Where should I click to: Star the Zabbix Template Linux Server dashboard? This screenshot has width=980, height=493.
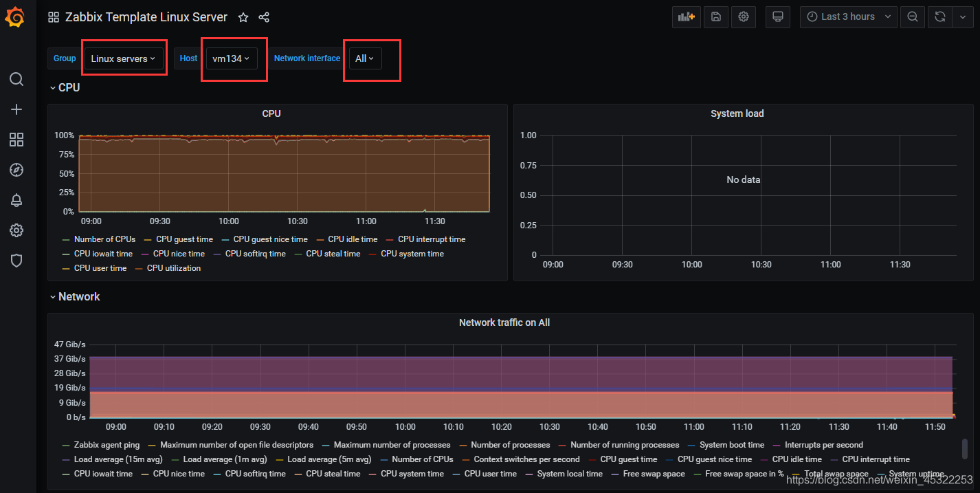click(x=243, y=17)
